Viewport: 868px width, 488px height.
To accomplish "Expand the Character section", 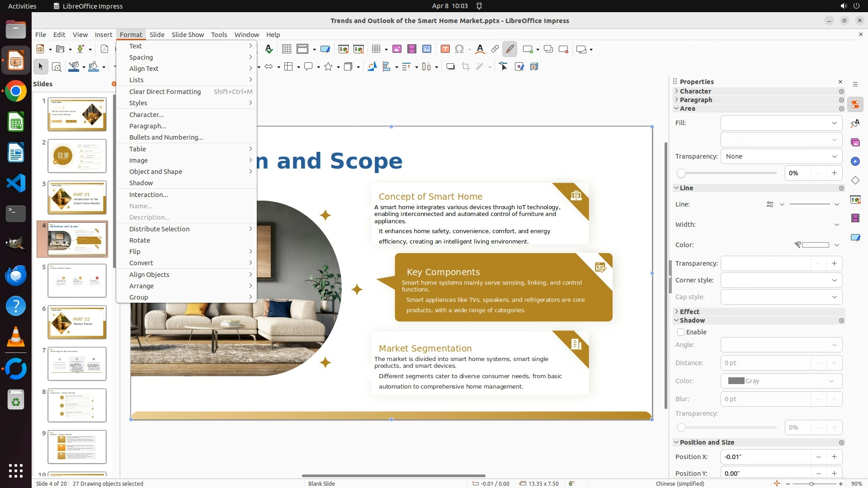I will 695,91.
